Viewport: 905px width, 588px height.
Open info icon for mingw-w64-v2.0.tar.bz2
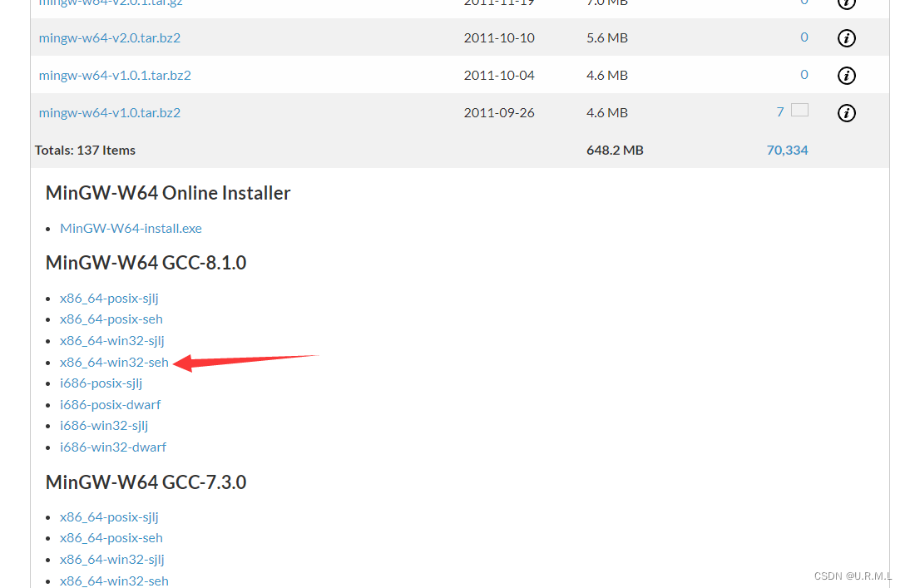point(846,38)
